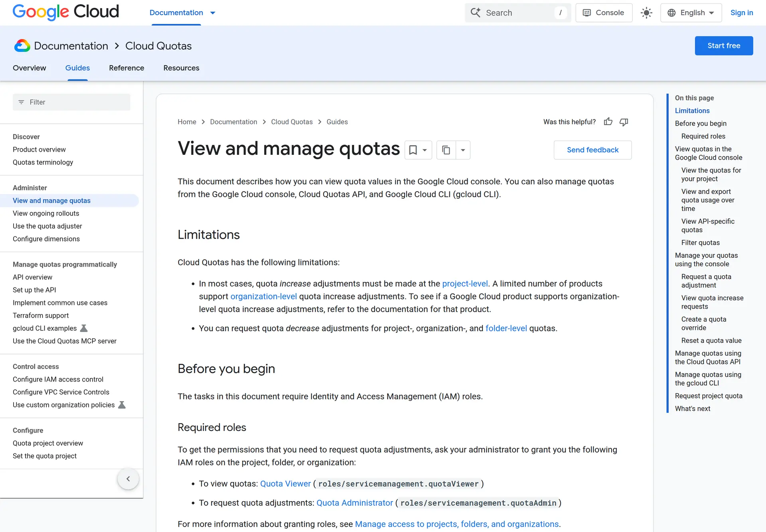Click the Filter input in sidebar
Image resolution: width=766 pixels, height=532 pixels.
[x=71, y=102]
